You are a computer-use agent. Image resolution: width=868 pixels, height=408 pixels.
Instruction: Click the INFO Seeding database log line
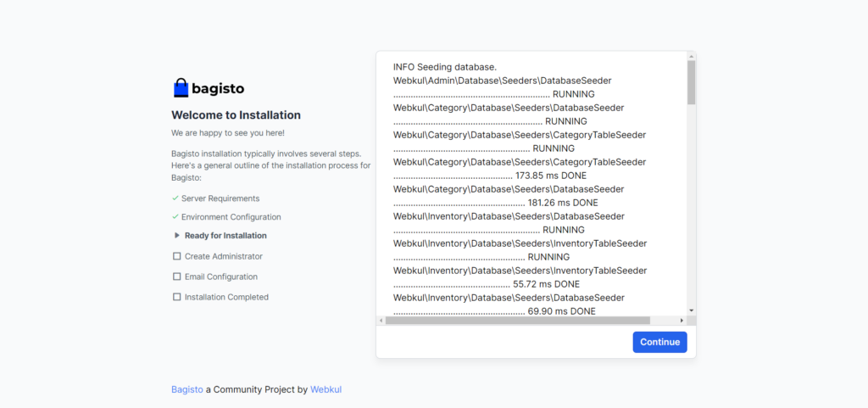(444, 66)
